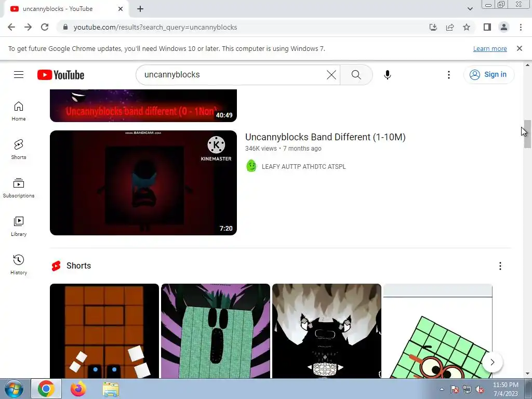The height and width of the screenshot is (399, 532).
Task: Click the Sign in button
Action: tap(488, 75)
